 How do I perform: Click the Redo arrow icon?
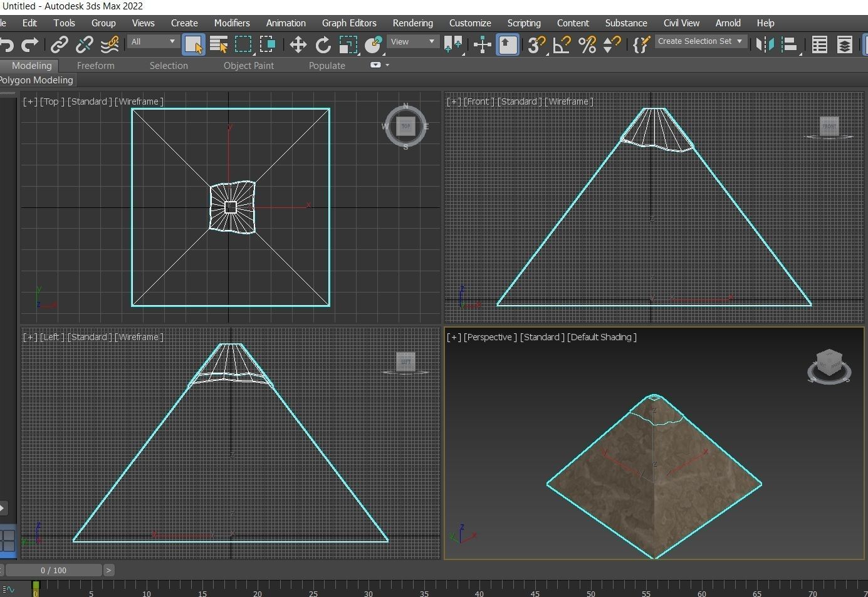tap(29, 44)
